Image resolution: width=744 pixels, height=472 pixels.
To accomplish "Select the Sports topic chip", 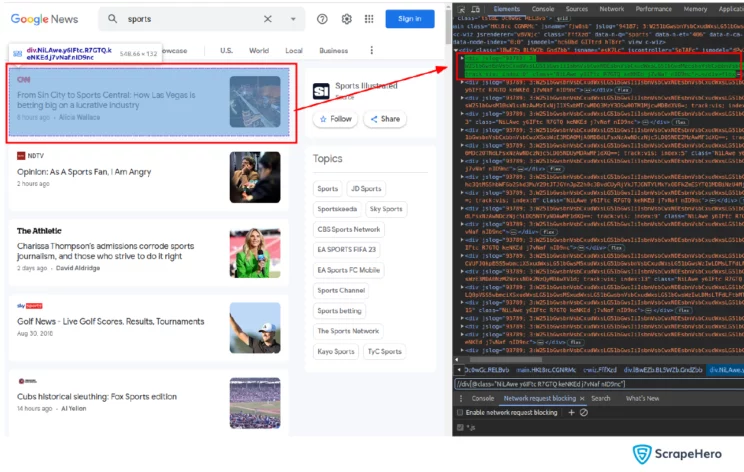I will (x=327, y=188).
